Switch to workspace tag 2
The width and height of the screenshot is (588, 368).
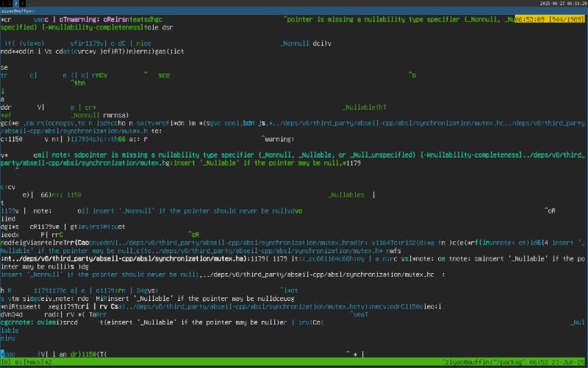point(9,4)
